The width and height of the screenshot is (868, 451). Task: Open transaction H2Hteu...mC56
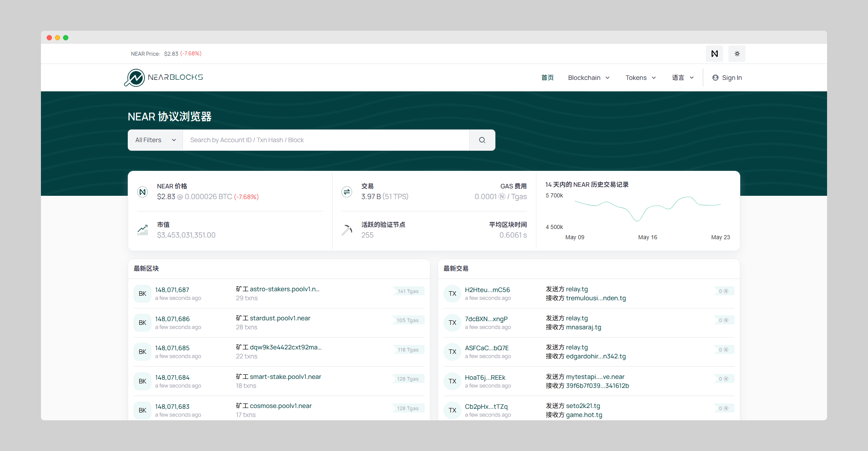point(487,290)
